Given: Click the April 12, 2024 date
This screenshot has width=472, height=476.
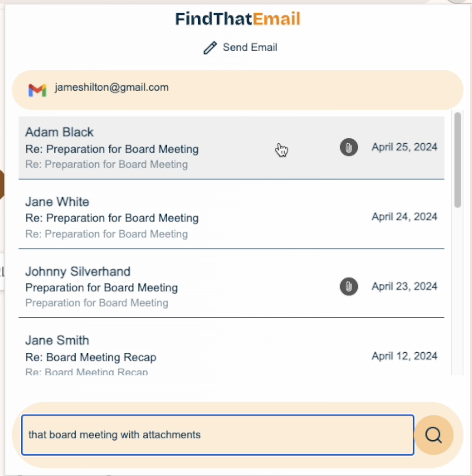Looking at the screenshot, I should pos(404,356).
